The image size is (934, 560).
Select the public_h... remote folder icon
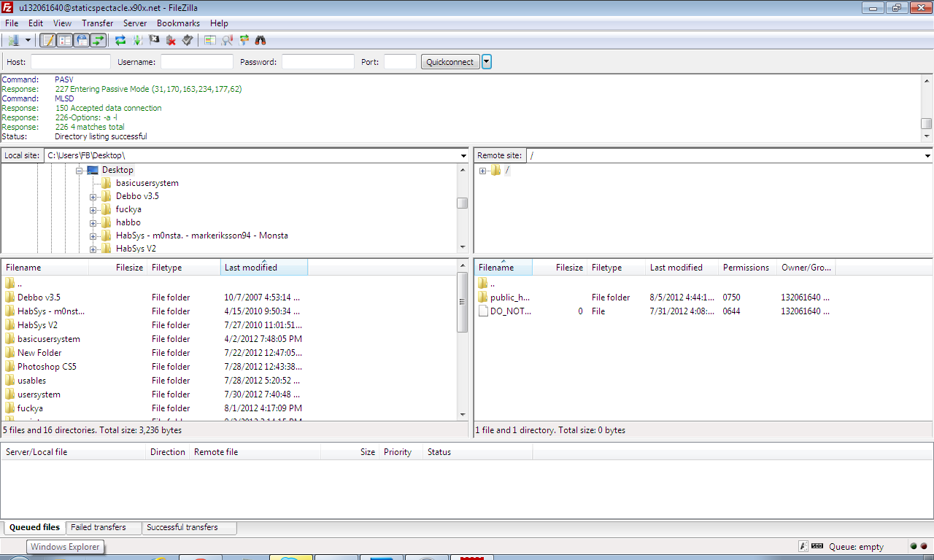click(x=483, y=297)
